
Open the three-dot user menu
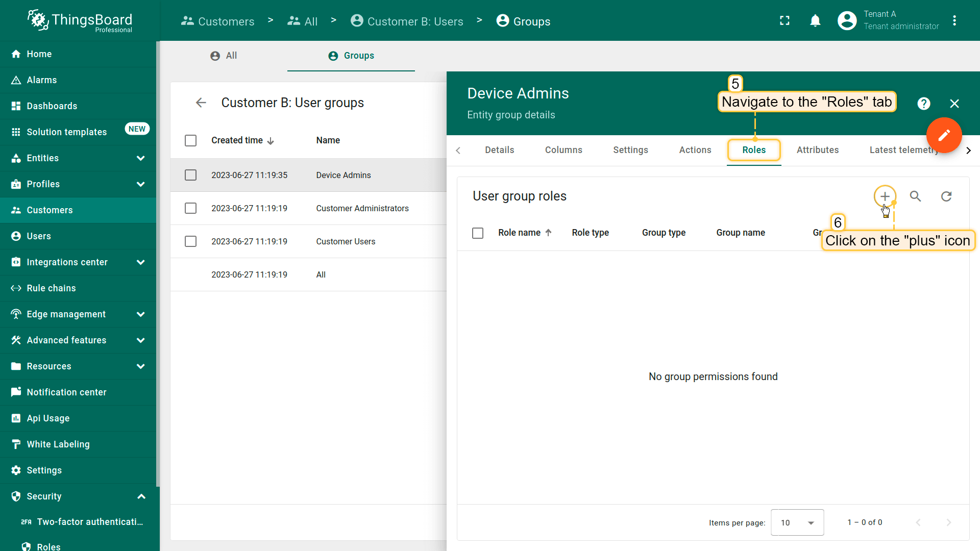click(x=954, y=21)
